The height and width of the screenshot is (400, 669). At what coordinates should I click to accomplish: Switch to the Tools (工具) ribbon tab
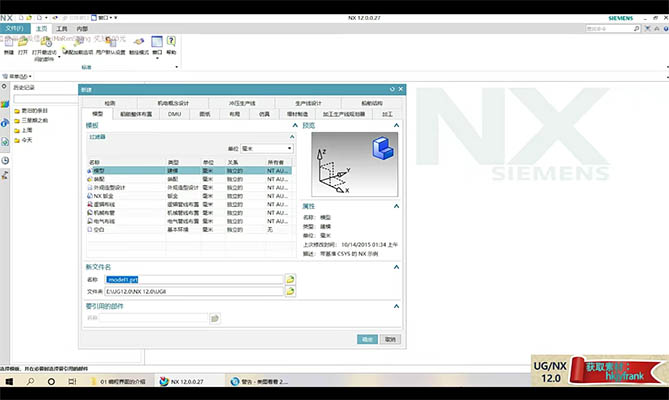click(x=62, y=29)
